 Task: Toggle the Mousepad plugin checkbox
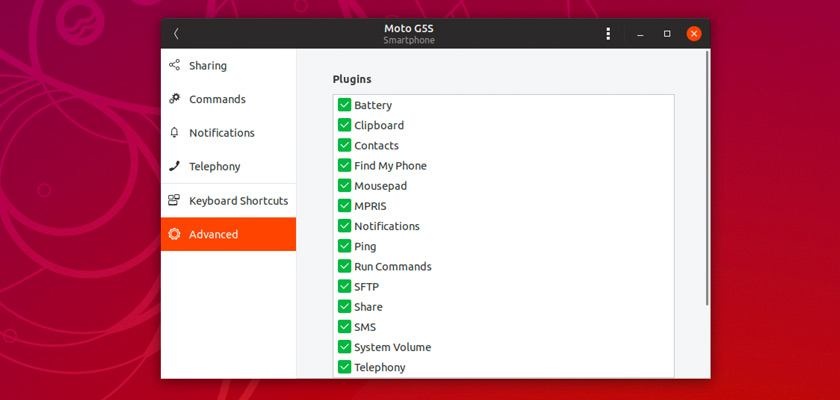[344, 186]
